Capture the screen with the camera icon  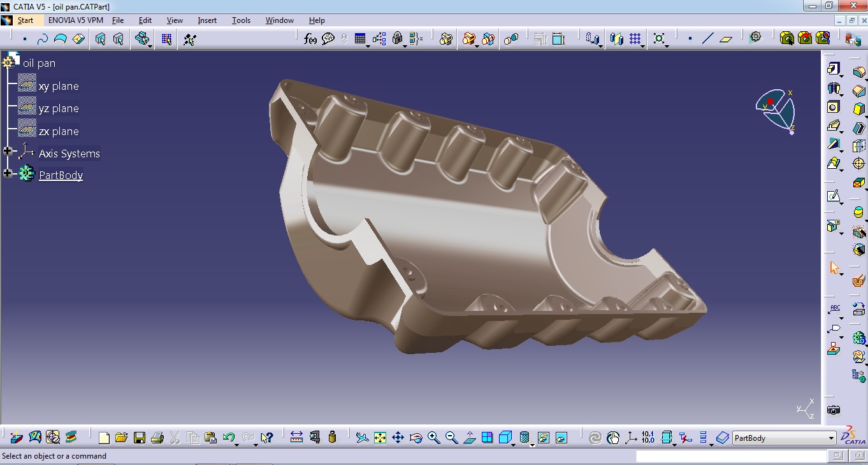833,410
